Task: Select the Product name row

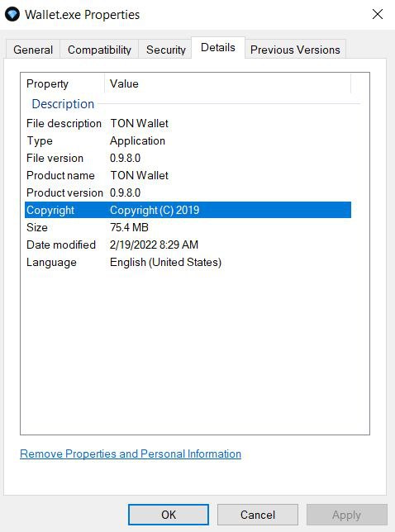Action: point(188,175)
